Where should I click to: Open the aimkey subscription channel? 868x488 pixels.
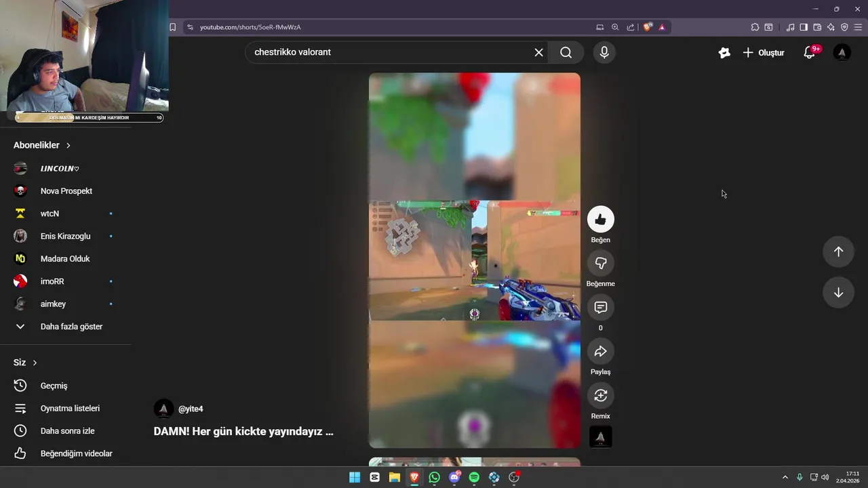click(65, 304)
